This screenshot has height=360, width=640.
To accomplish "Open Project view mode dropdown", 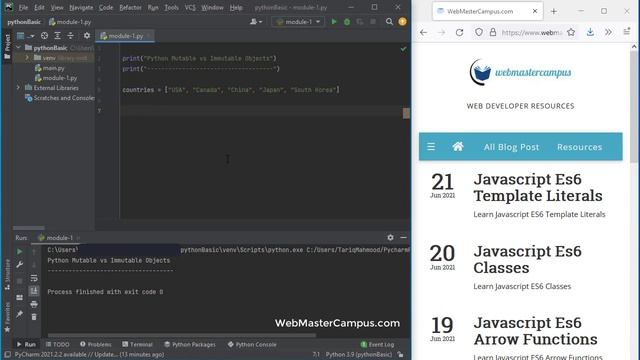I will (26, 36).
